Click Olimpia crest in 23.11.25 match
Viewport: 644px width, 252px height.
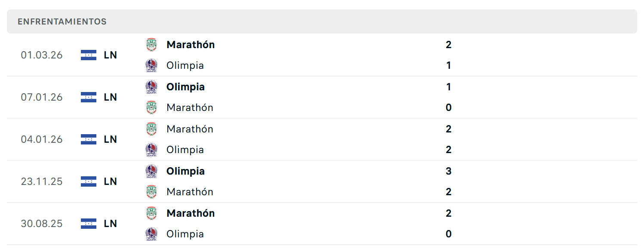[x=151, y=171]
